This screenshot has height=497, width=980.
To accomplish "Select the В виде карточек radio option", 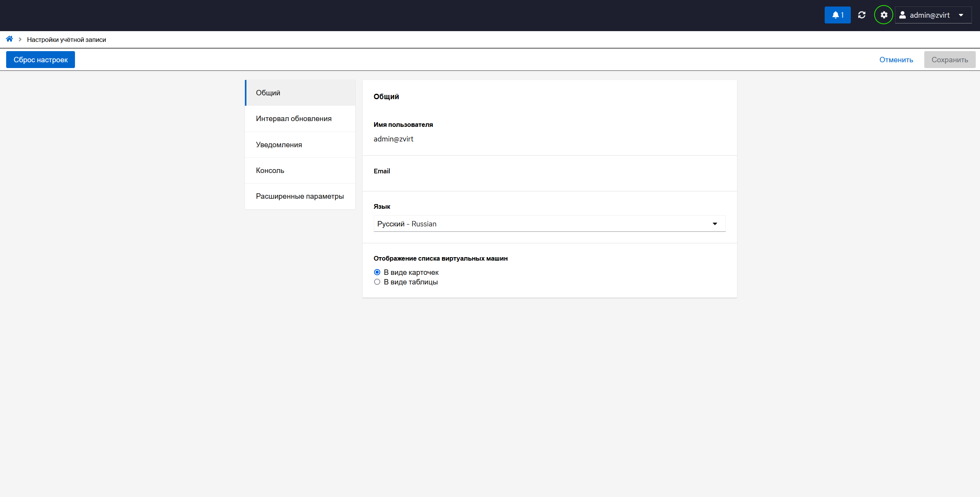I will coord(377,272).
